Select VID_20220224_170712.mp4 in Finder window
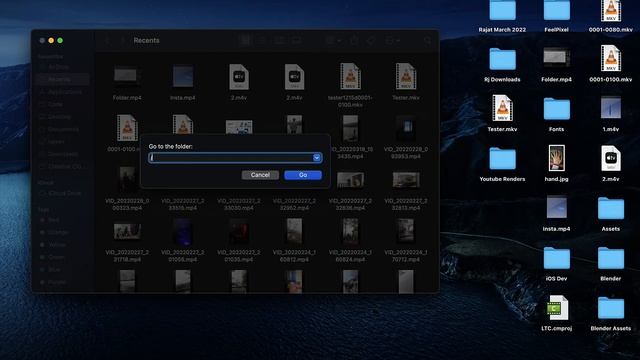 [x=406, y=240]
